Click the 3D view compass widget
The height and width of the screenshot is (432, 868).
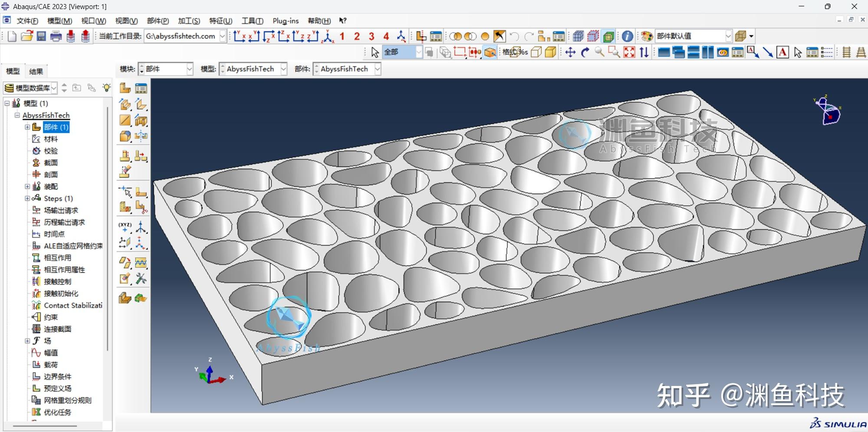(829, 110)
